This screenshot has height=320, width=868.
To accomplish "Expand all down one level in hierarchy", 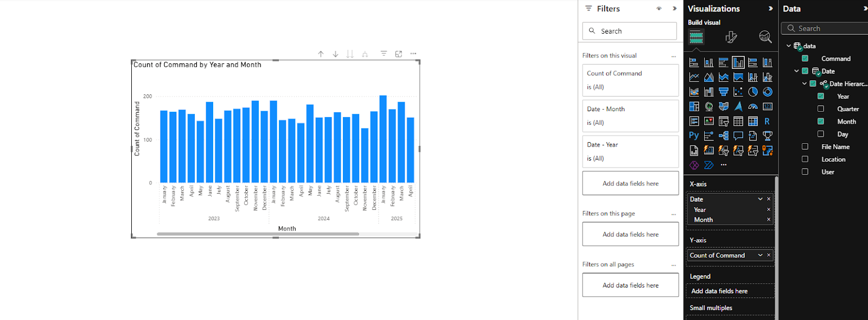I will tap(365, 54).
